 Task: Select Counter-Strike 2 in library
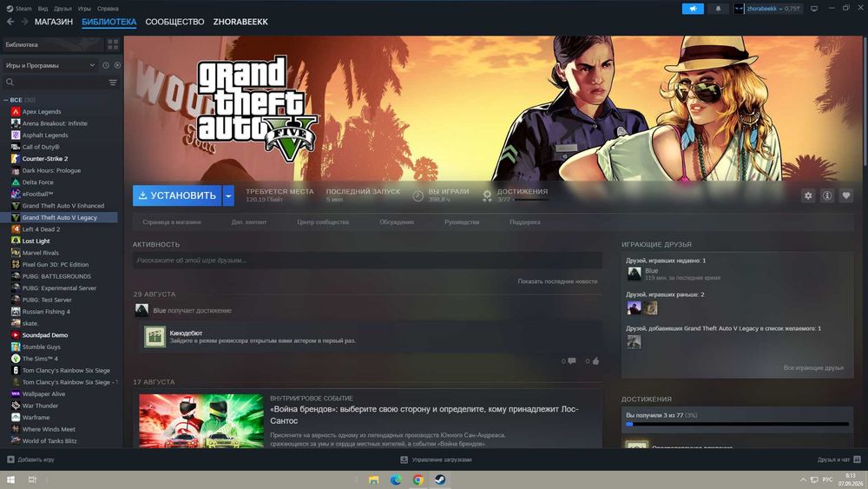(x=45, y=158)
